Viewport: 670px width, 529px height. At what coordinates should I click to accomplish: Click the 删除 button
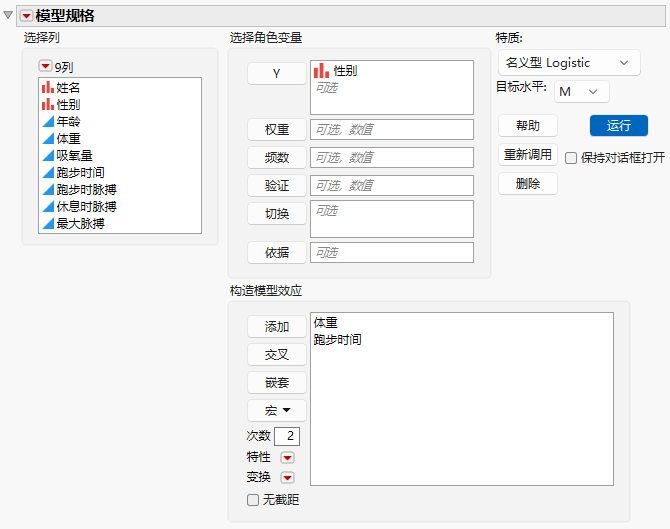coord(528,184)
